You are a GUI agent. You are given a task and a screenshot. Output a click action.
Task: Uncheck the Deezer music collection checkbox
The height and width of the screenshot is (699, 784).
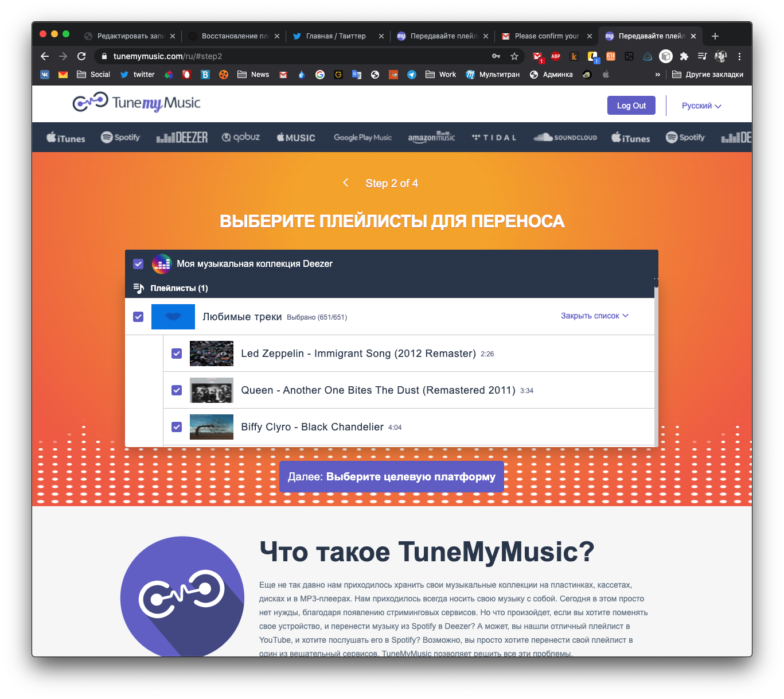138,264
